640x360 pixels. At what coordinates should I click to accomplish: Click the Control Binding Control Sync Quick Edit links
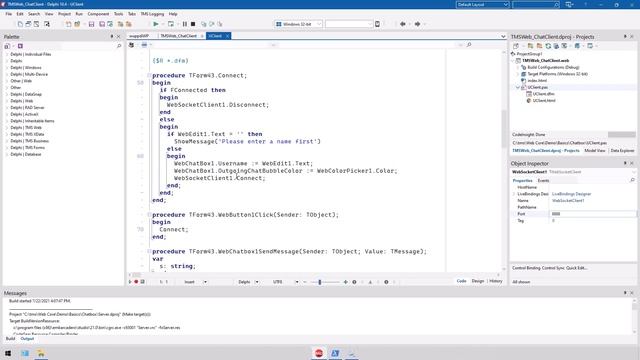549,268
